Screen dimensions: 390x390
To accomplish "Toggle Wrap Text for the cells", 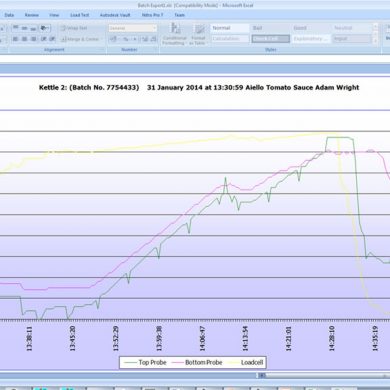I will pyautogui.click(x=74, y=28).
